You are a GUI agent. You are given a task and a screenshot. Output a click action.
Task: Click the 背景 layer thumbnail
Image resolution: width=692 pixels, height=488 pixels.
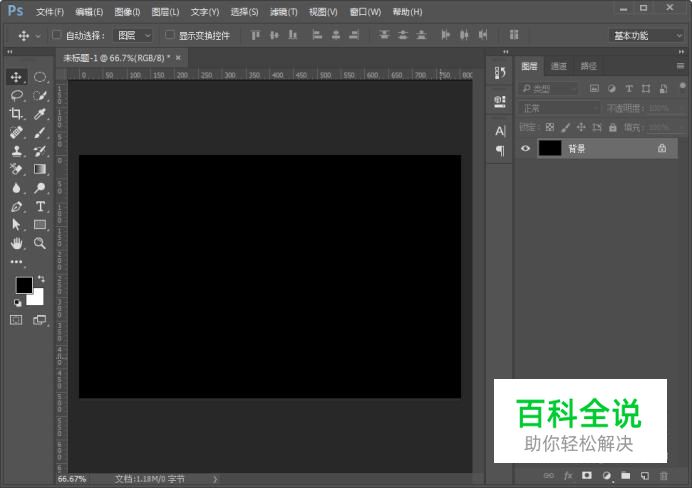click(x=550, y=148)
